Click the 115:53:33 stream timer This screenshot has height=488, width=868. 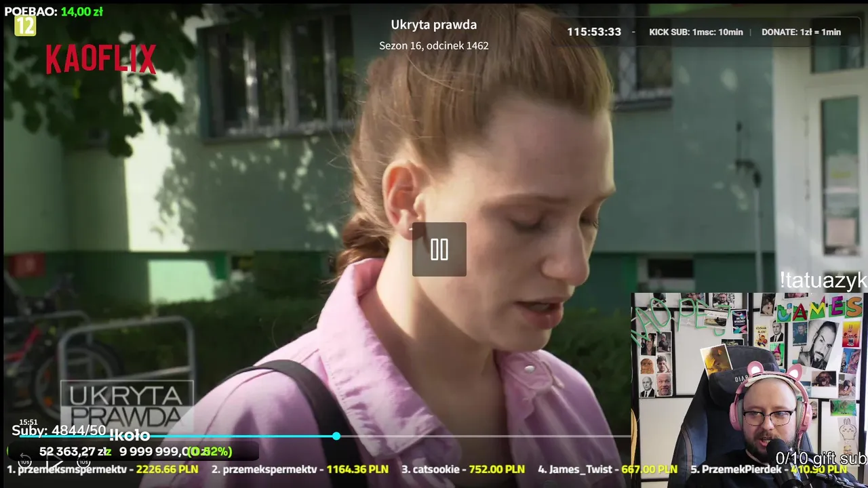594,32
